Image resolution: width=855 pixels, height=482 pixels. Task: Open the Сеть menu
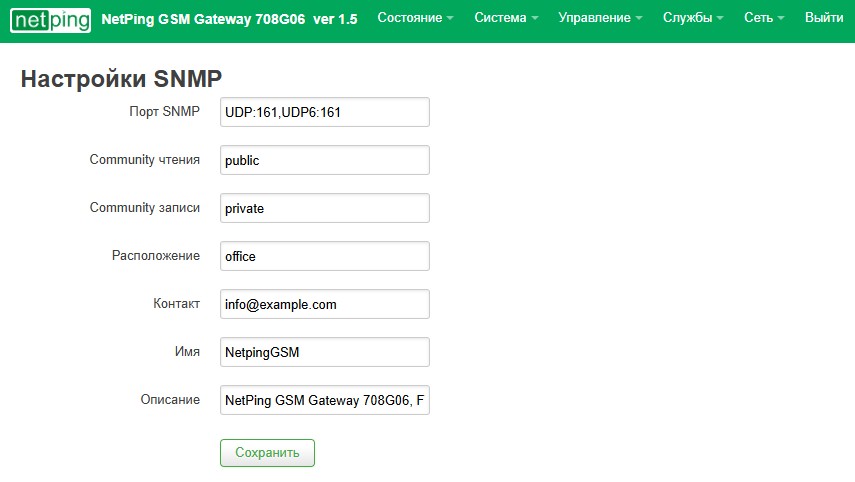tap(764, 18)
